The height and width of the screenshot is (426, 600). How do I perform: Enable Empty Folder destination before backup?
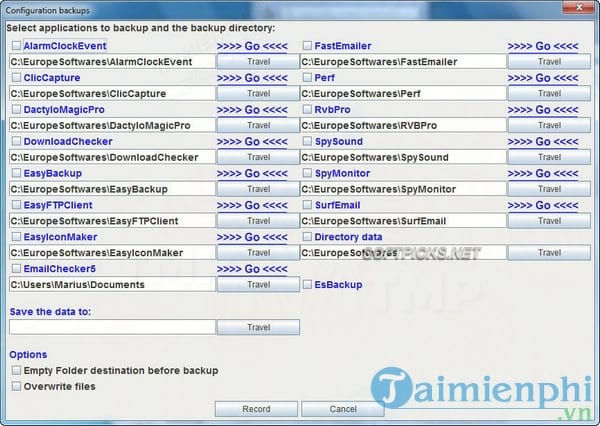point(16,370)
